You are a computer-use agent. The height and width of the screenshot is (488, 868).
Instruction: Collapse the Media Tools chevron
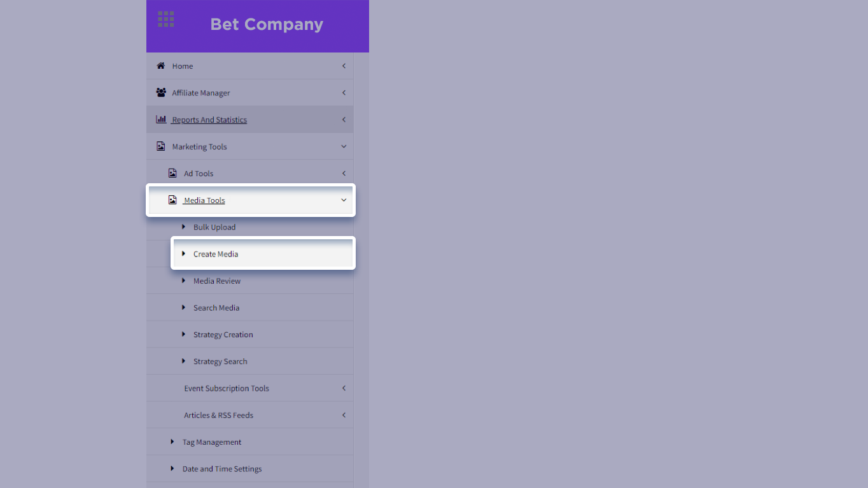click(x=344, y=200)
